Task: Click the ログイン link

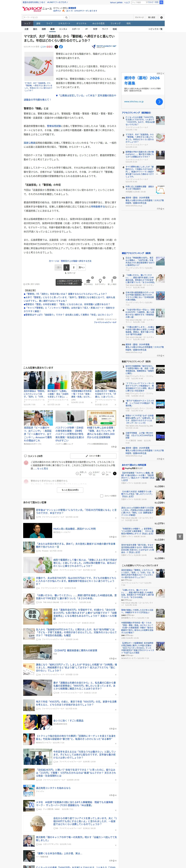Action: 57,11
